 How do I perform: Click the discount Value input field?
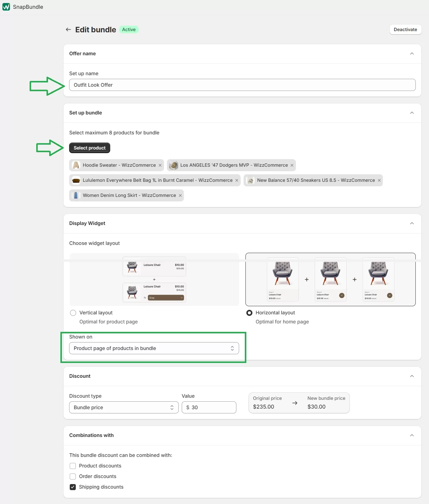209,407
